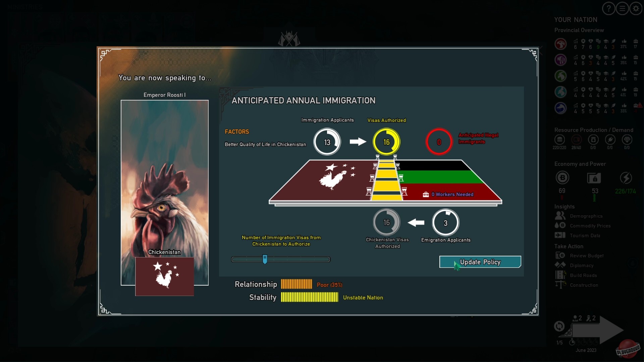Open the hamburger menu at top right
Viewport: 644px width, 362px height.
point(622,8)
